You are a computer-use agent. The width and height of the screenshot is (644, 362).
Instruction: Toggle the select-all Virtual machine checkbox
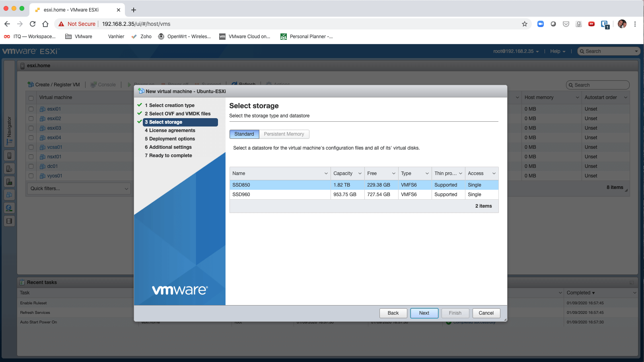31,98
